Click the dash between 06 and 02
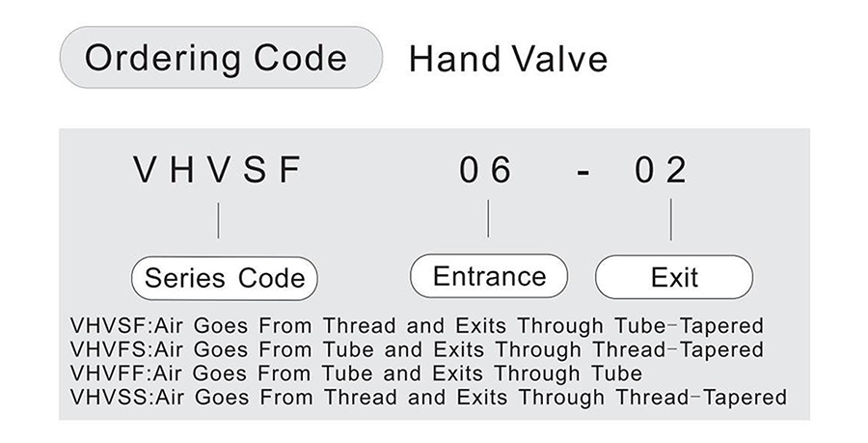The height and width of the screenshot is (443, 868). click(583, 173)
